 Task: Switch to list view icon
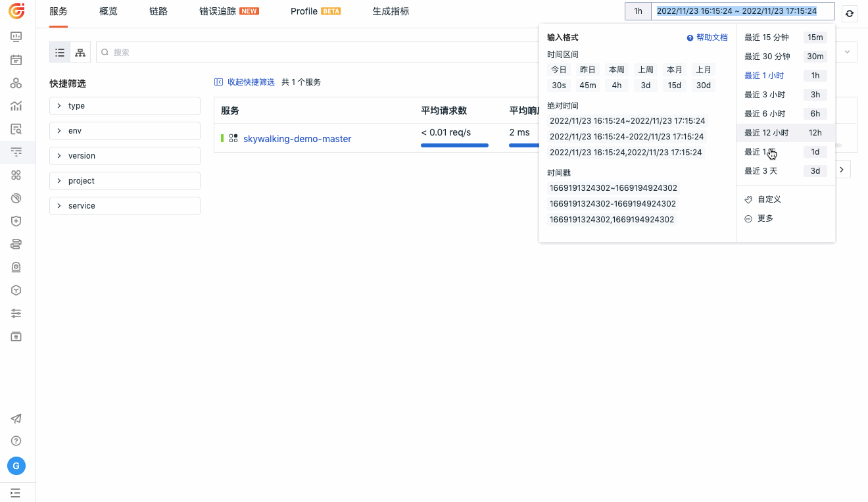[60, 53]
